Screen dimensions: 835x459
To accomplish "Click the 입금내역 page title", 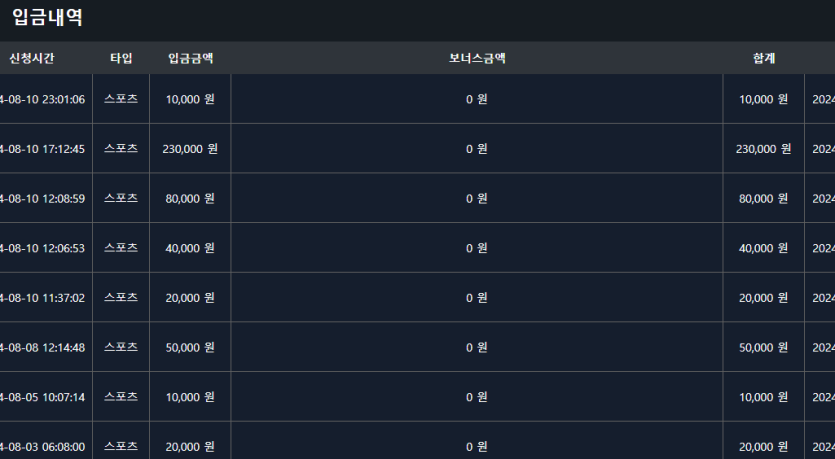I will coord(48,18).
